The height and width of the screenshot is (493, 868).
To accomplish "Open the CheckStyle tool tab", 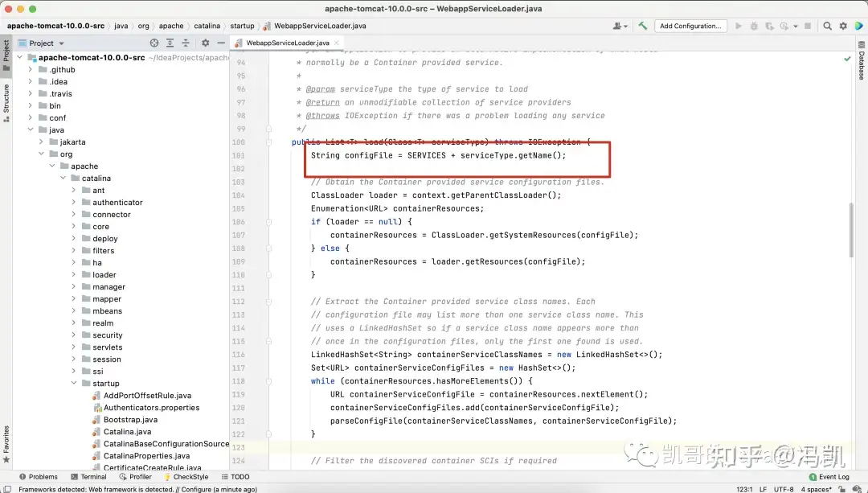I will pos(186,477).
